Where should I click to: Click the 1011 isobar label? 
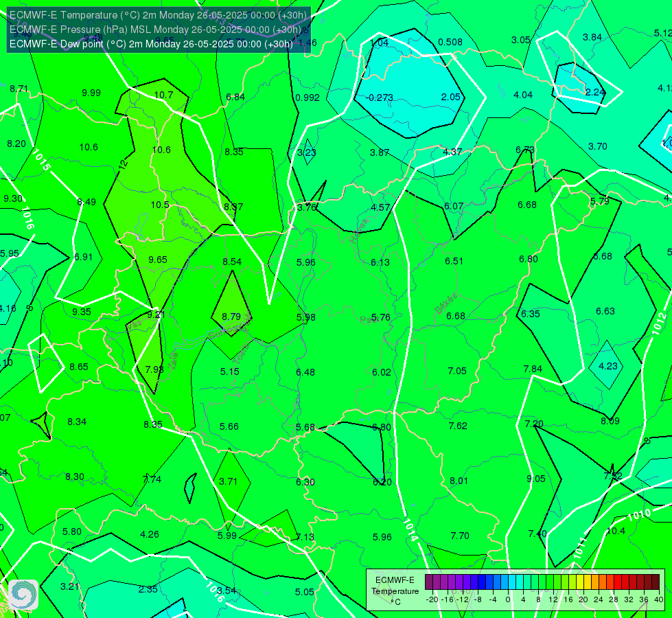(x=580, y=548)
